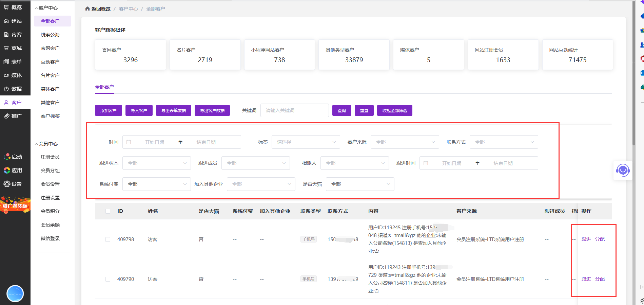Open the customer service headset icon
Viewport: 644px width, 305px height.
(x=623, y=170)
